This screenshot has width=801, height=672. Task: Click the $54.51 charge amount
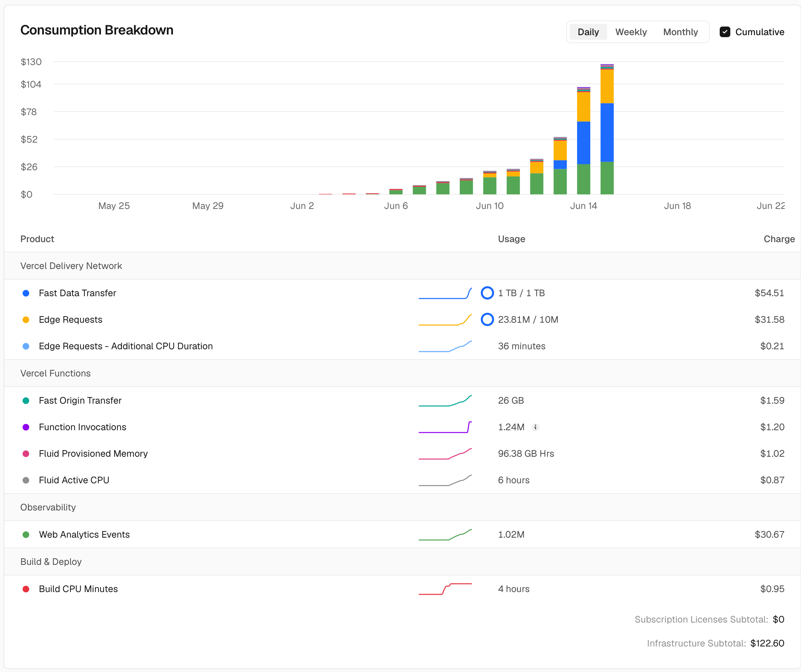[x=769, y=293]
